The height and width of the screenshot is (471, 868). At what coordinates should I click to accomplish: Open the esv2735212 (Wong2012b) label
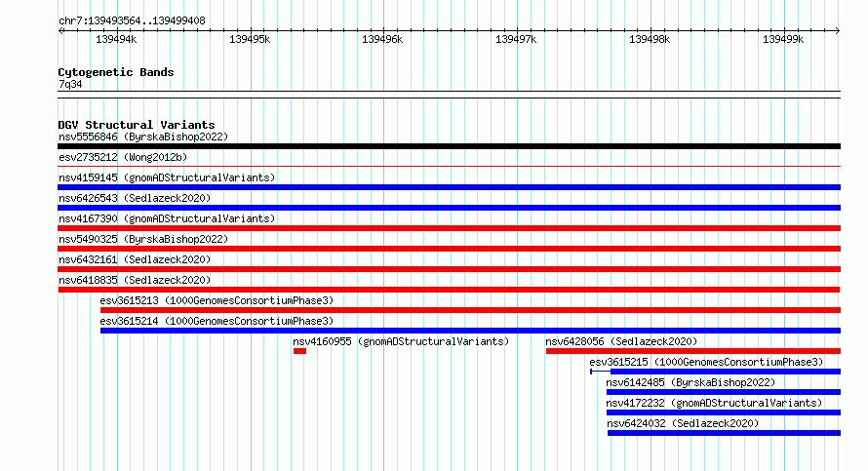123,157
